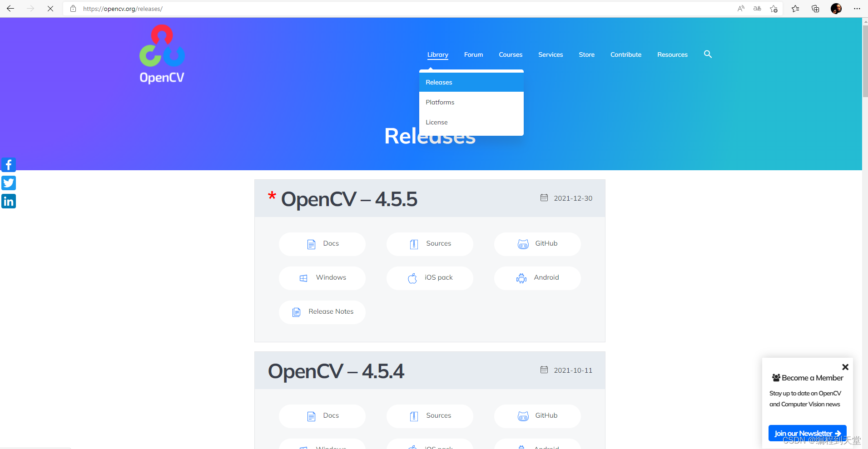Open Release Notes for OpenCV 4.5.5
Viewport: 868px width, 449px height.
pyautogui.click(x=322, y=312)
